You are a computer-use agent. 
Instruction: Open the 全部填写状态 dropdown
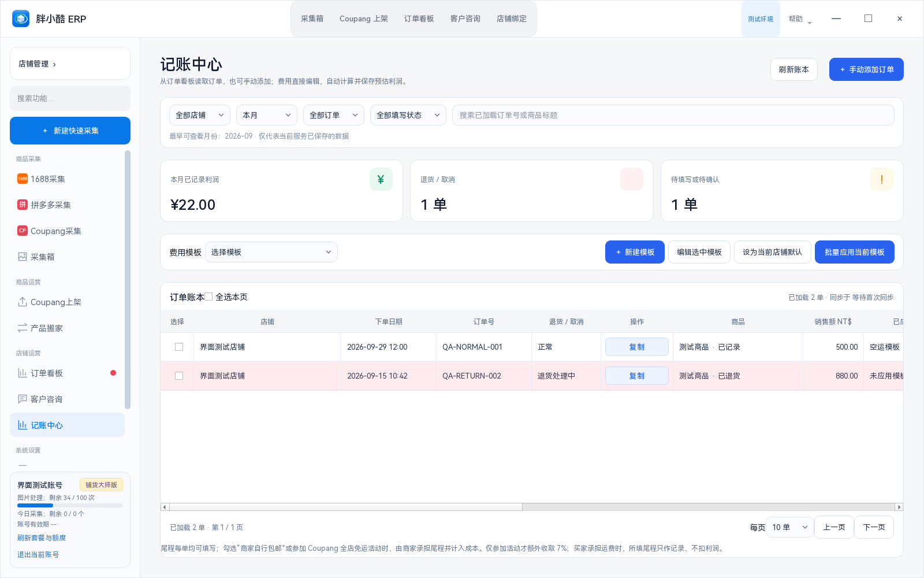[408, 115]
